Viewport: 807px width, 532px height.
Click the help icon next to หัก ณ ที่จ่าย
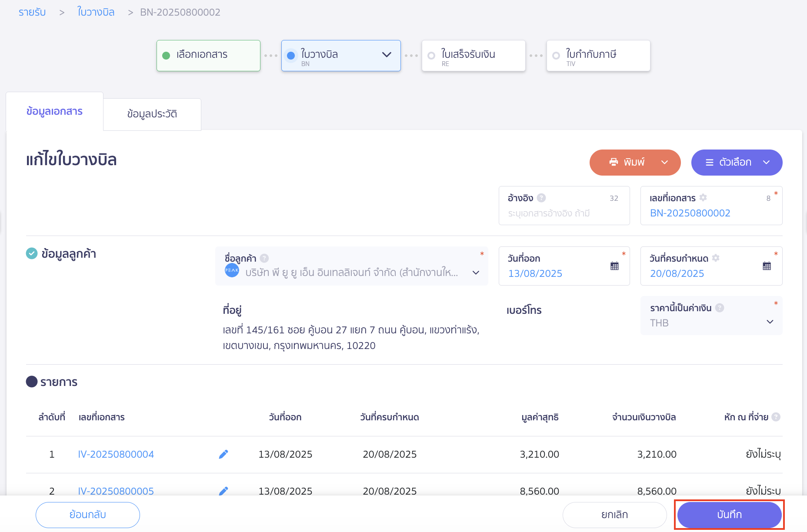click(x=776, y=417)
